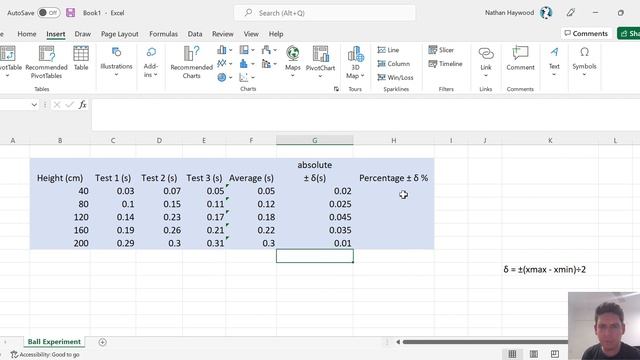Click the pen ink icon in title bar

pos(571,13)
